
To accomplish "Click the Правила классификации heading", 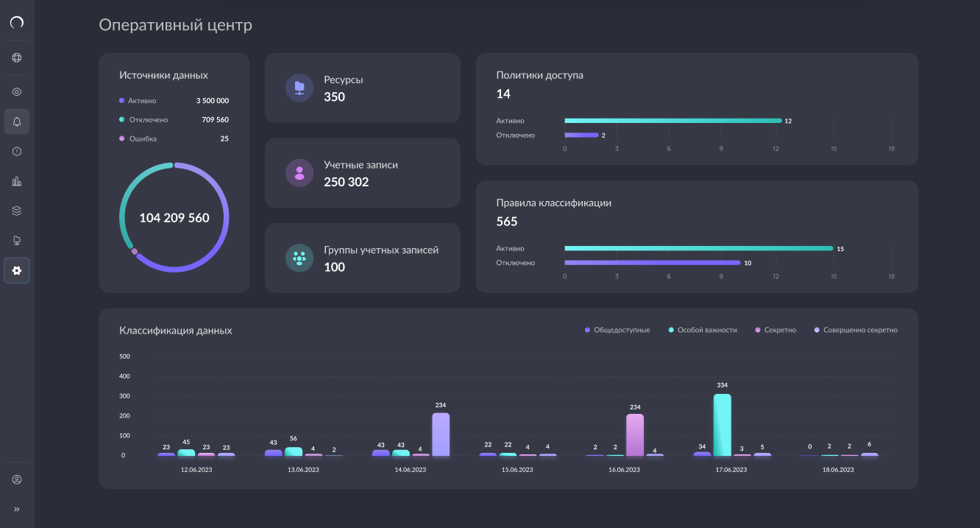I will pyautogui.click(x=554, y=203).
